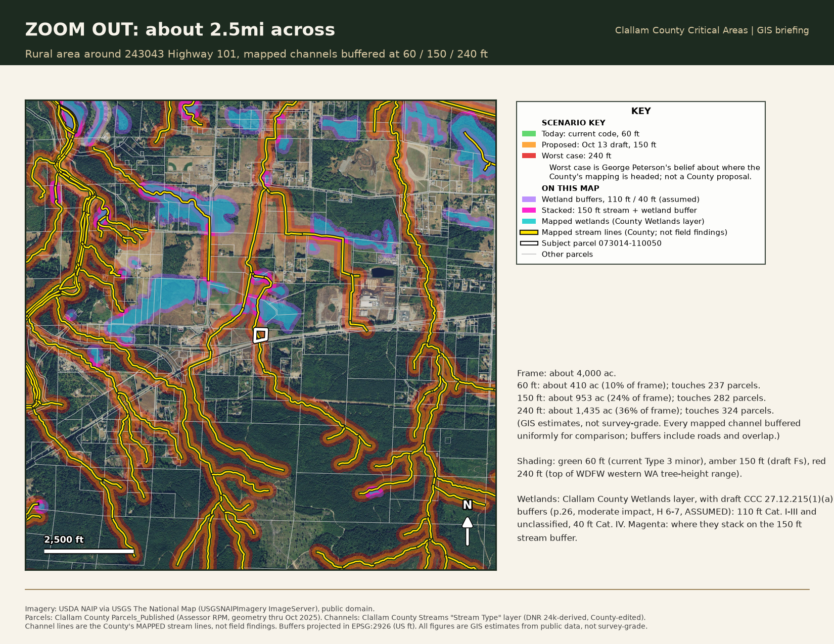The image size is (834, 644).
Task: Click the 'KEY' legend heading
Action: coord(641,111)
